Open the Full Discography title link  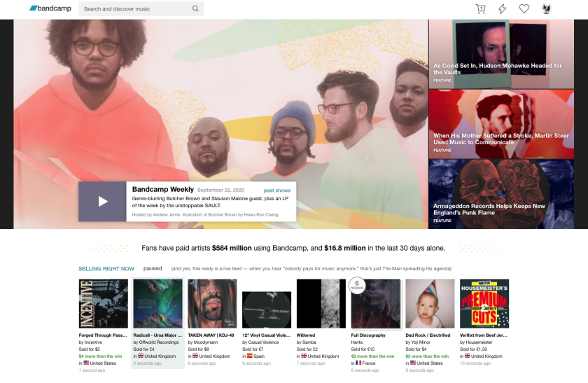click(x=368, y=335)
